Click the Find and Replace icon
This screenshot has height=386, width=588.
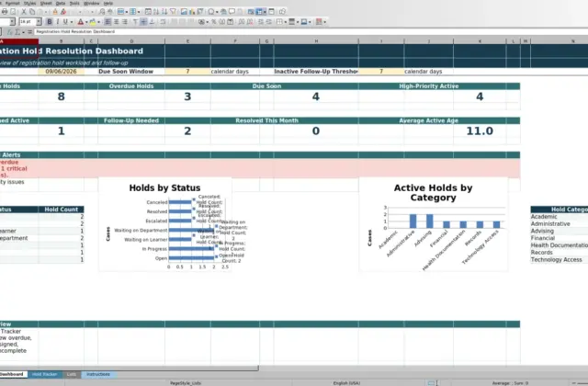point(102,12)
